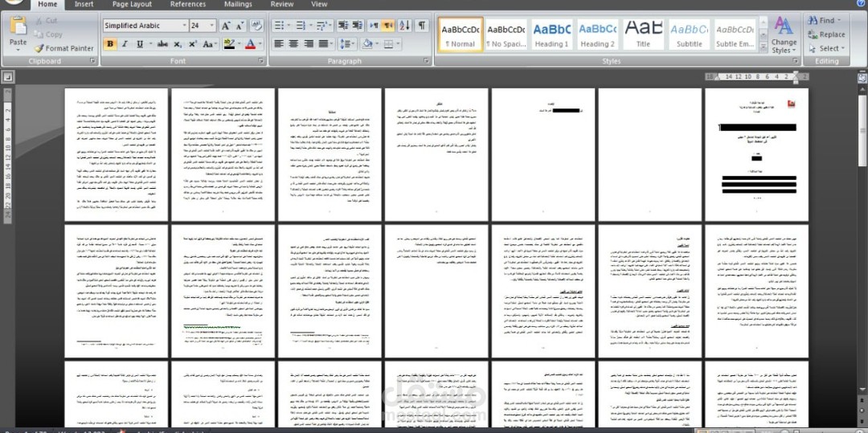Apply the Heading 2 style
868x433 pixels.
click(597, 35)
